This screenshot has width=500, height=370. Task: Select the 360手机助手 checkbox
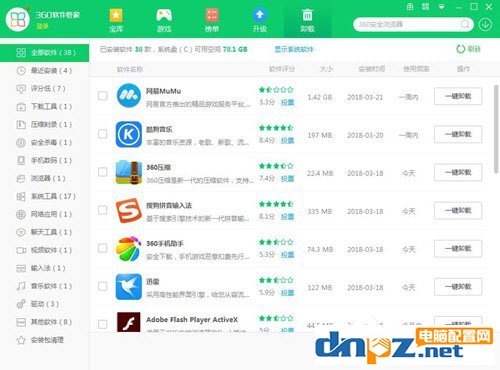[x=103, y=248]
